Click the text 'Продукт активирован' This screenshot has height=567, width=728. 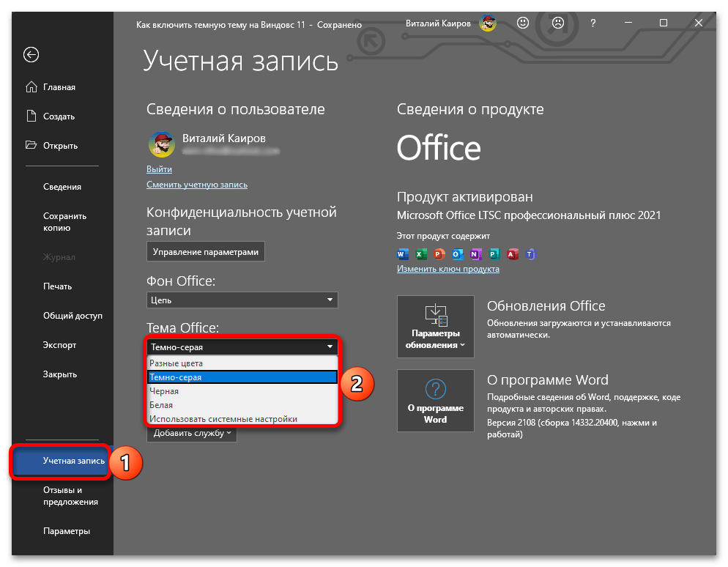coord(465,197)
